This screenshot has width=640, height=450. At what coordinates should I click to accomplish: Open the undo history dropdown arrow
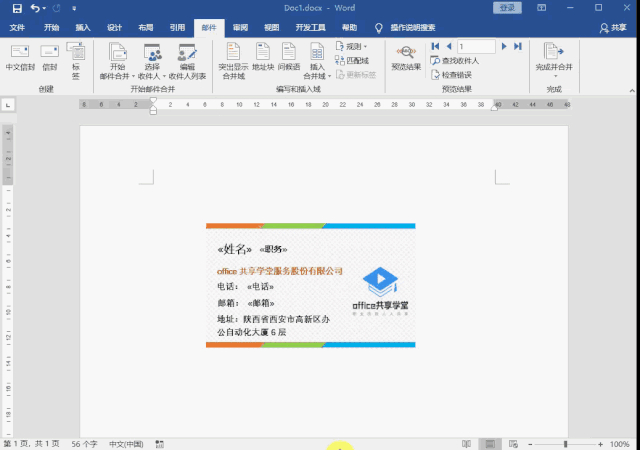[x=44, y=8]
